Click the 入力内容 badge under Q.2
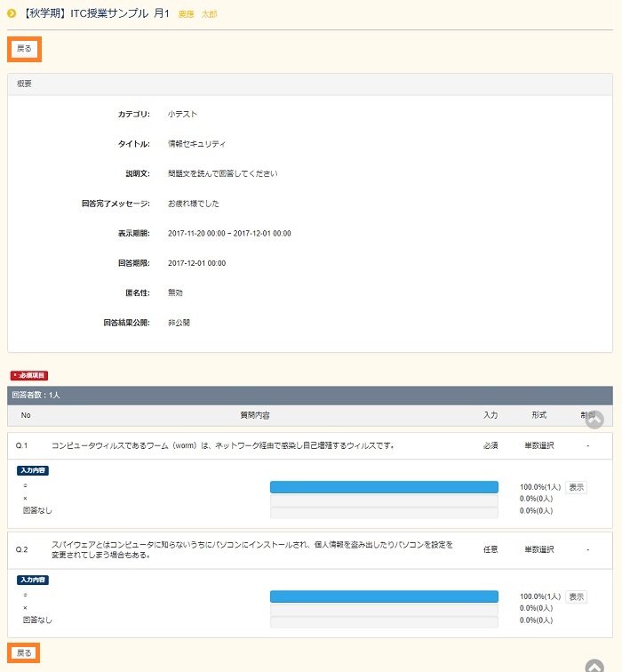This screenshot has height=672, width=622. [x=32, y=580]
